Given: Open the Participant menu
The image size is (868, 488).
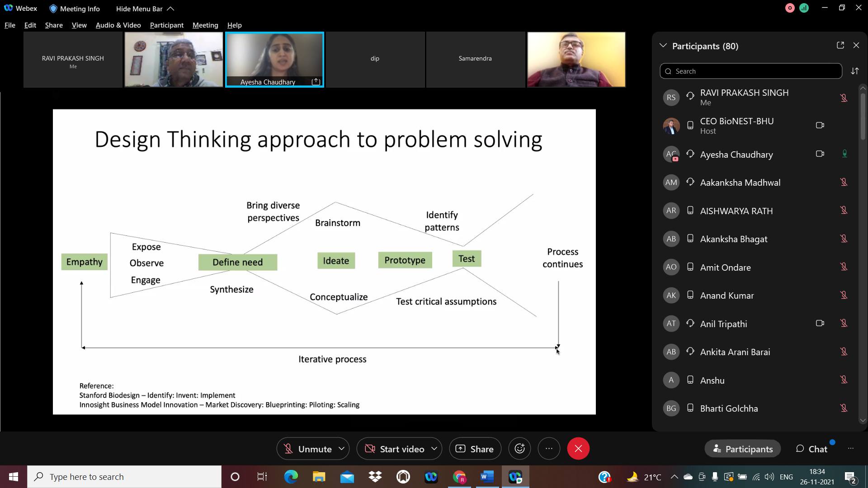Looking at the screenshot, I should point(166,25).
